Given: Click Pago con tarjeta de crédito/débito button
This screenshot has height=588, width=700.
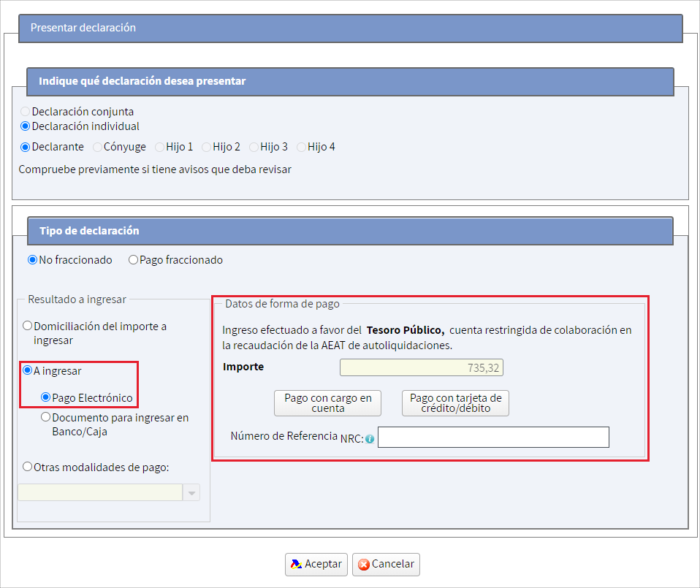Looking at the screenshot, I should tap(455, 403).
